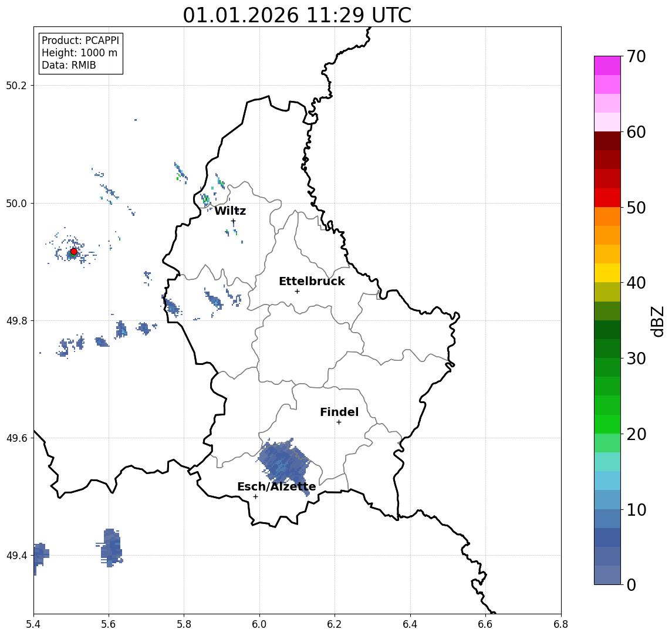Click the latitude tick label 49.8
The height and width of the screenshot is (636, 672).
point(16,320)
